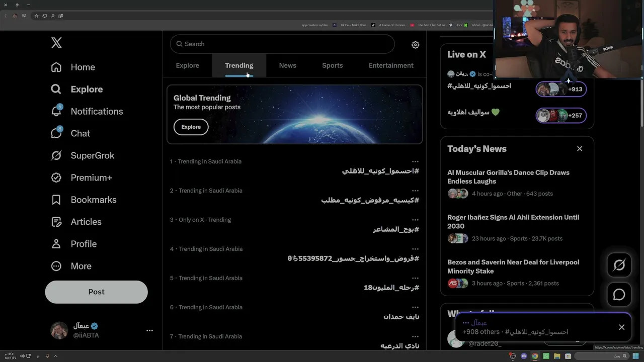This screenshot has height=362, width=644.
Task: Focus the X Search field
Action: tap(282, 44)
